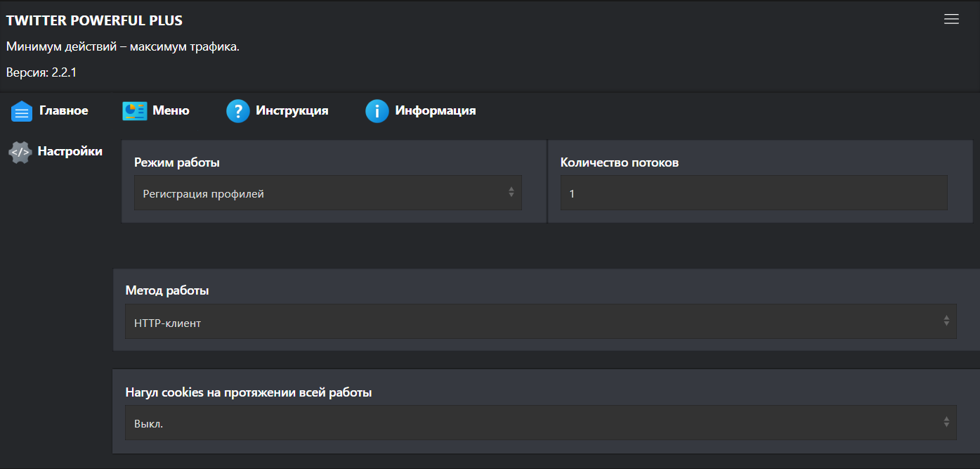The image size is (980, 469).
Task: Click arrows at right of HTTP-клиент selector
Action: (946, 321)
